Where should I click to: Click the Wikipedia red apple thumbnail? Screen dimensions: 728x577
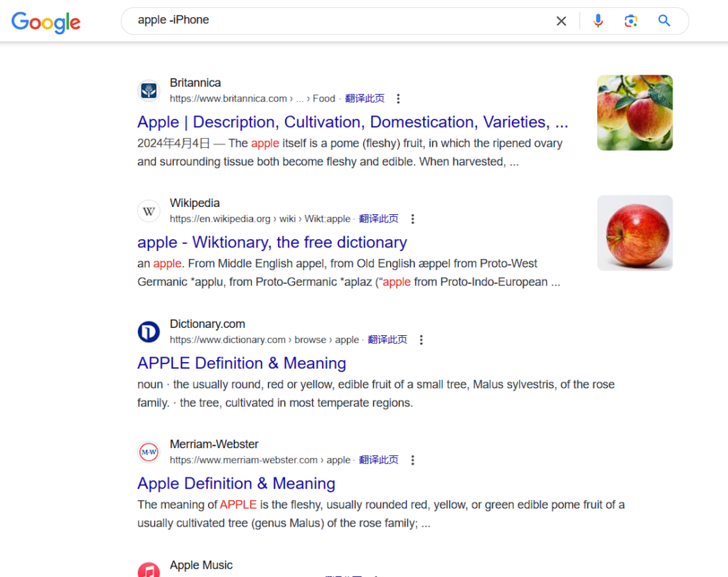click(635, 233)
